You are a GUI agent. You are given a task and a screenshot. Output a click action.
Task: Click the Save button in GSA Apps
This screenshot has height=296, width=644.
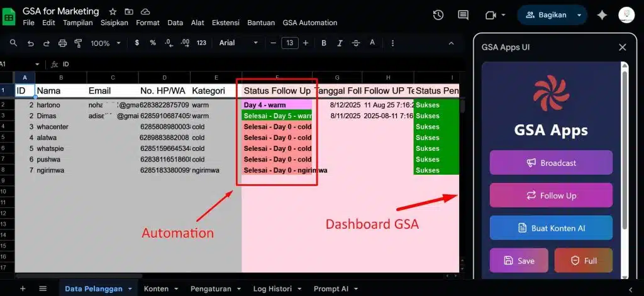519,260
